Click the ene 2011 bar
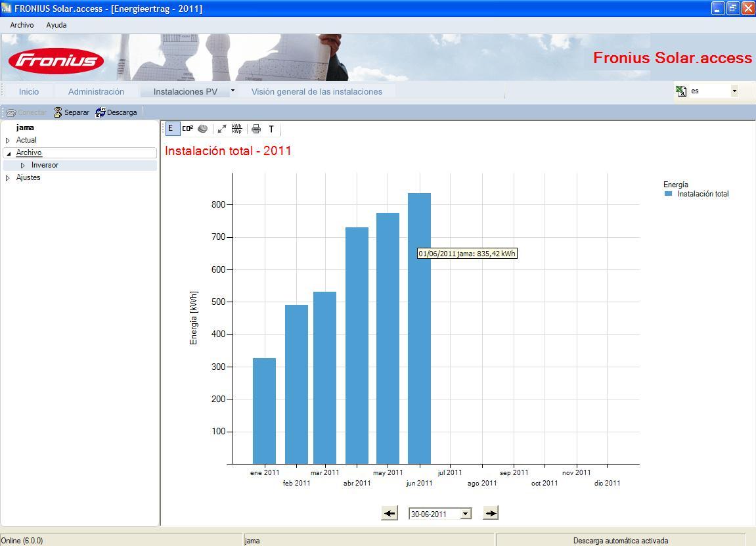 tap(264, 411)
